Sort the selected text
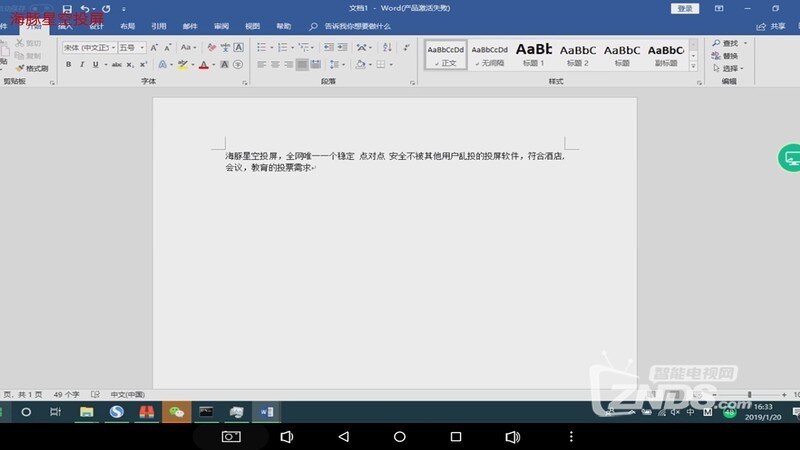The width and height of the screenshot is (800, 450). click(x=387, y=47)
